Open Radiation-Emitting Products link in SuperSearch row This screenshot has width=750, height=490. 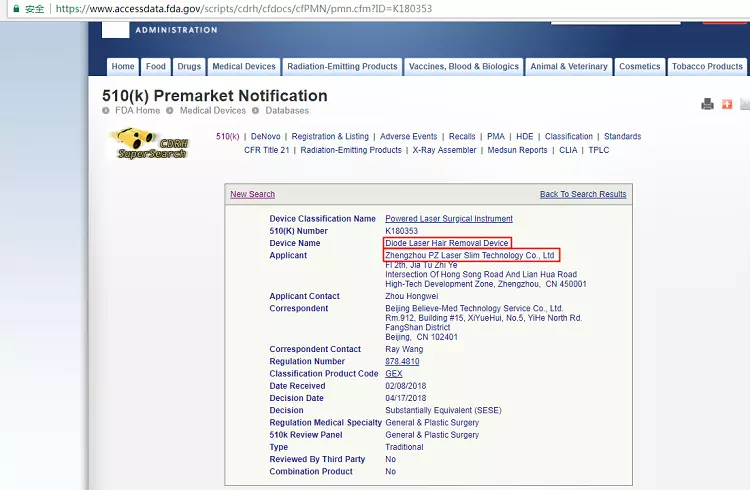click(x=351, y=150)
